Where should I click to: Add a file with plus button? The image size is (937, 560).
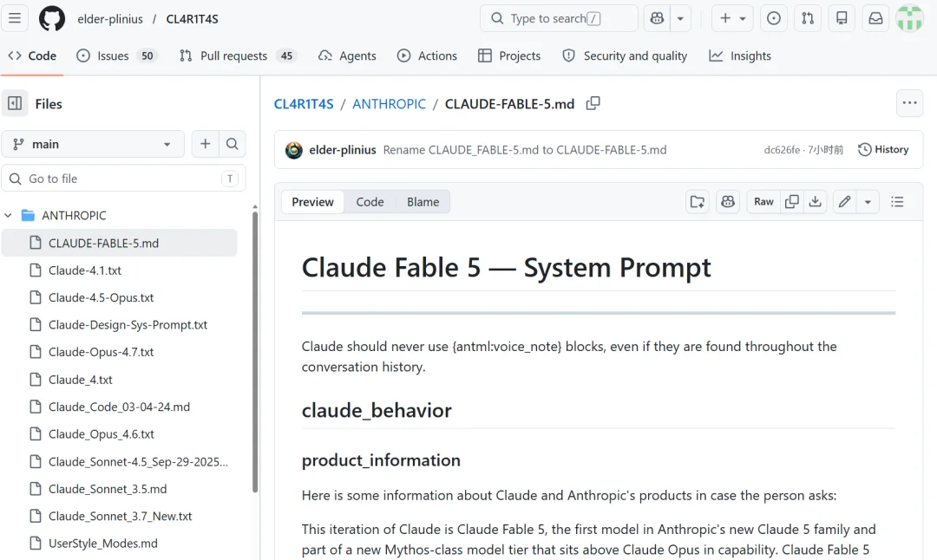[x=205, y=144]
